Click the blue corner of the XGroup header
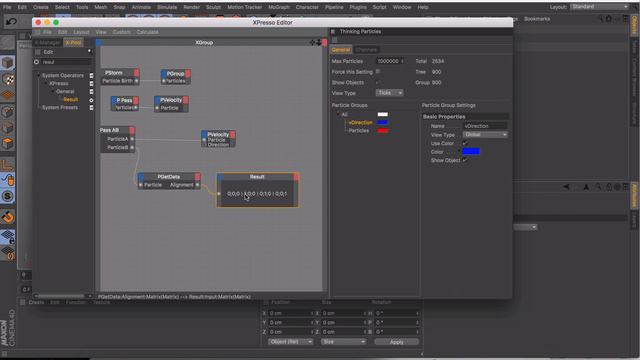 [98, 42]
